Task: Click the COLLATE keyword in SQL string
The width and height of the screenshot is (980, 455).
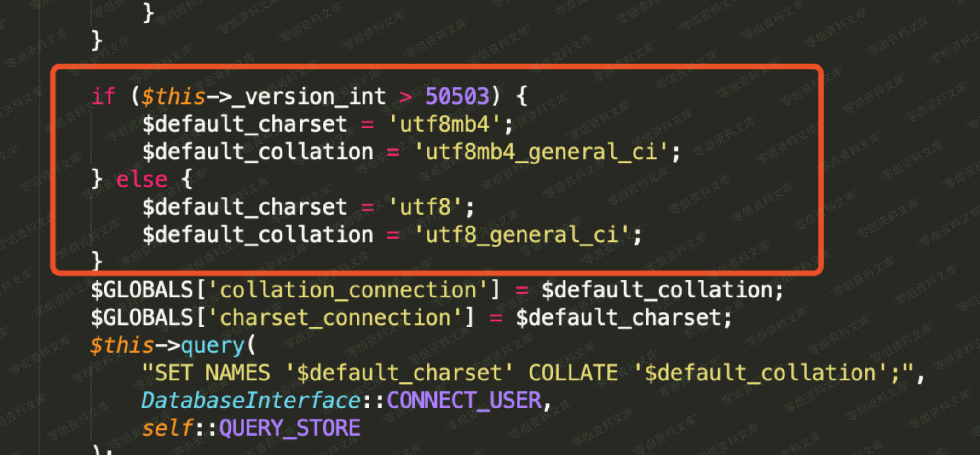Action: (x=573, y=373)
